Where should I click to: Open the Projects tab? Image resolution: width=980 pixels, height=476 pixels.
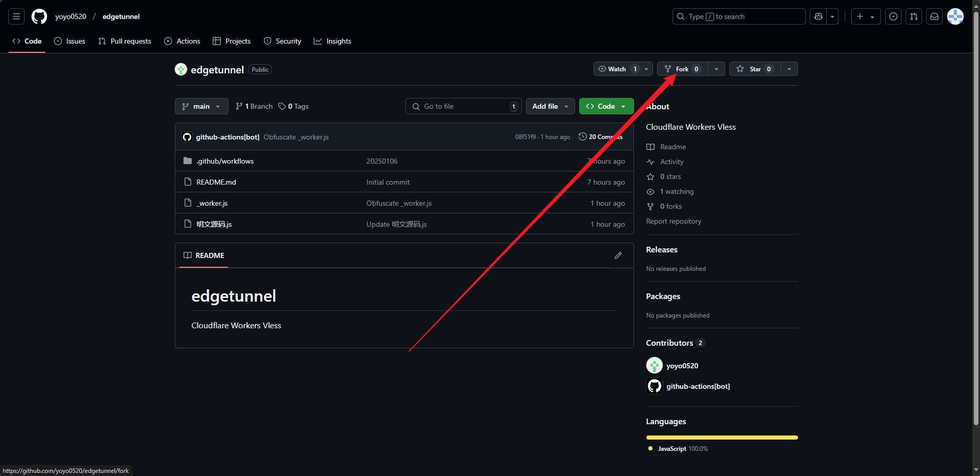pyautogui.click(x=232, y=41)
